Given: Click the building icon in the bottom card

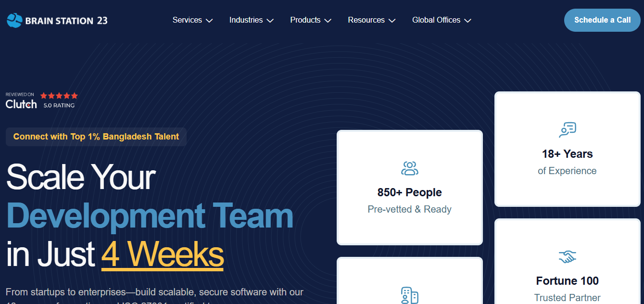Looking at the screenshot, I should (410, 295).
